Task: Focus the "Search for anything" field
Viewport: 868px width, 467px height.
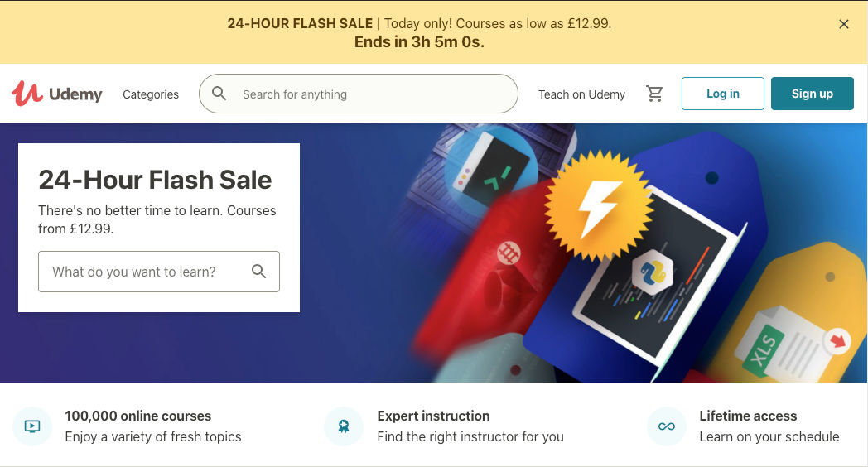Action: tap(359, 94)
